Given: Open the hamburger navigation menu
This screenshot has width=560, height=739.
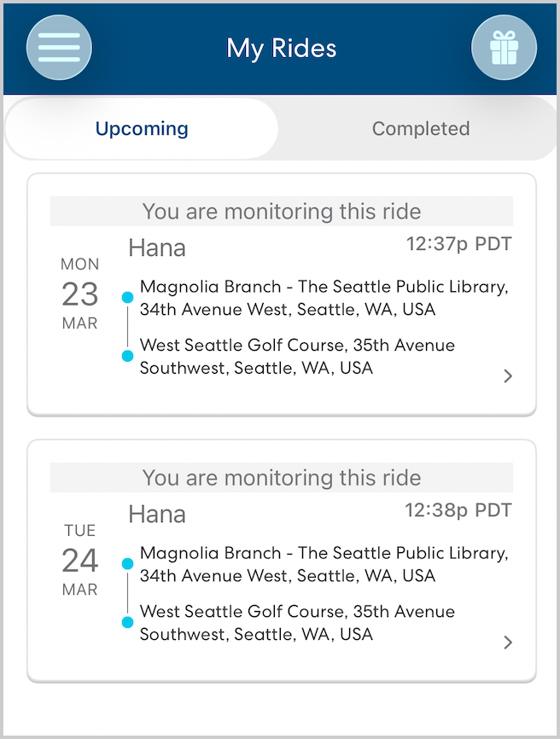Looking at the screenshot, I should (58, 48).
